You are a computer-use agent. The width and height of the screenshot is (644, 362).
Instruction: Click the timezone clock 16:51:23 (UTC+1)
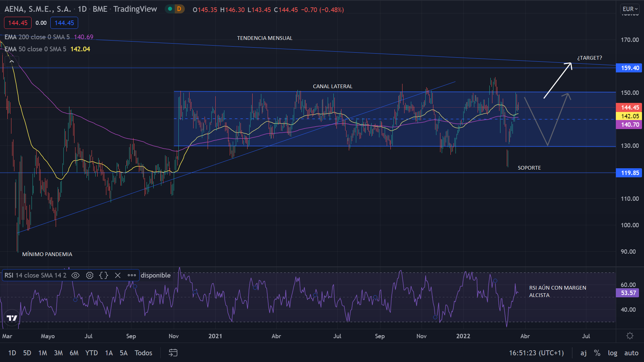coord(536,353)
